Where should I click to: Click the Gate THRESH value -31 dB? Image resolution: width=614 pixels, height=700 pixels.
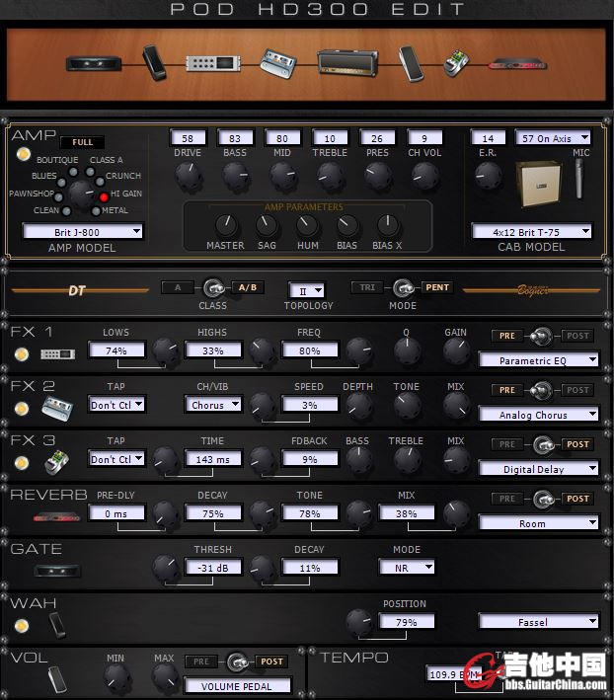coord(213,568)
